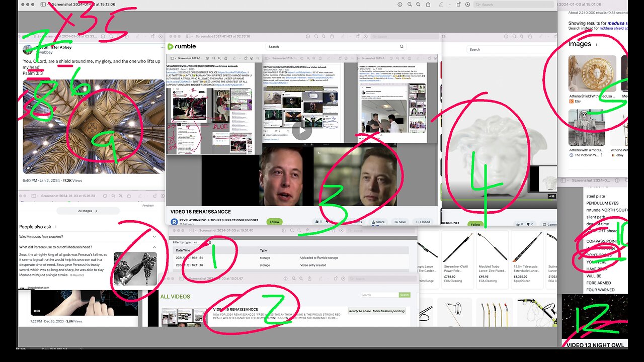
Task: Play the video with the center play button
Action: (x=302, y=132)
